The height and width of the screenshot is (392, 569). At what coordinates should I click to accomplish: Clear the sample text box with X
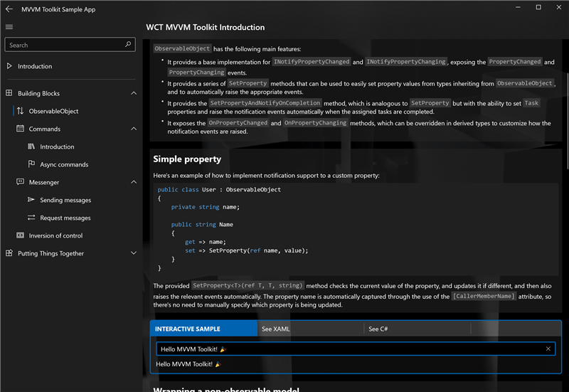[548, 349]
